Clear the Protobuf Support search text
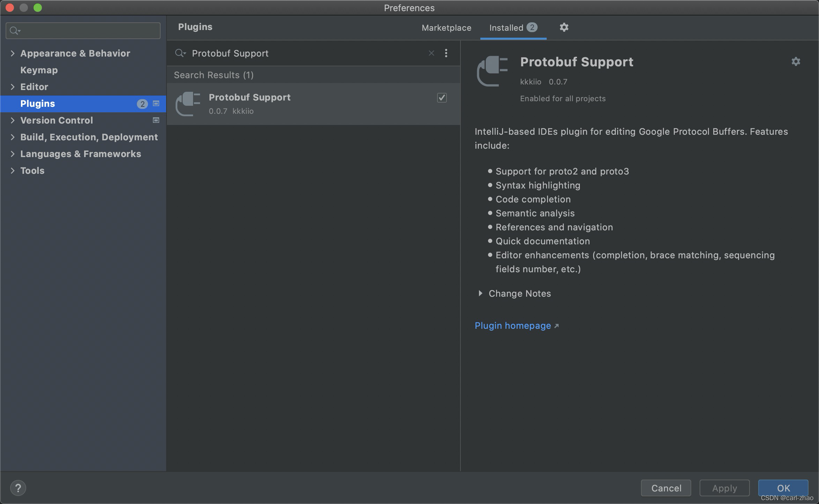This screenshot has width=819, height=504. pyautogui.click(x=431, y=53)
